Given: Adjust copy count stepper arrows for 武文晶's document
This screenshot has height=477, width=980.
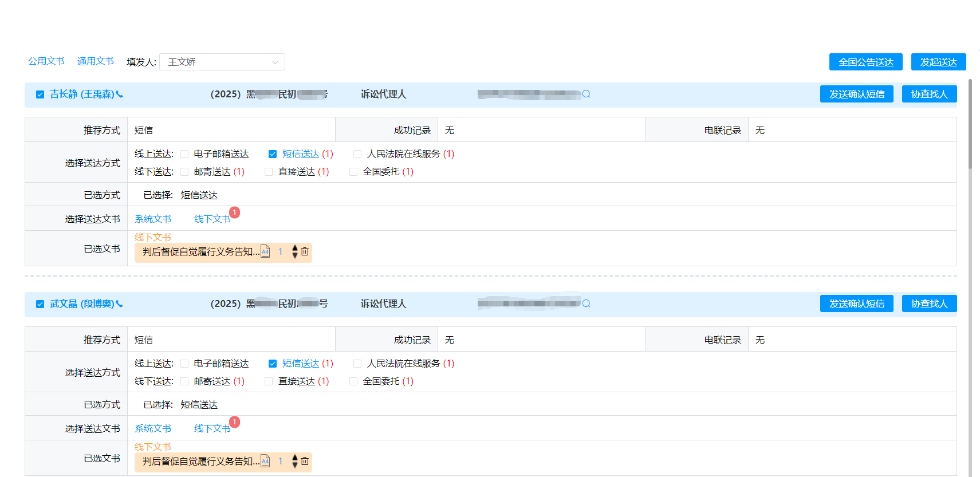Looking at the screenshot, I should coord(295,462).
